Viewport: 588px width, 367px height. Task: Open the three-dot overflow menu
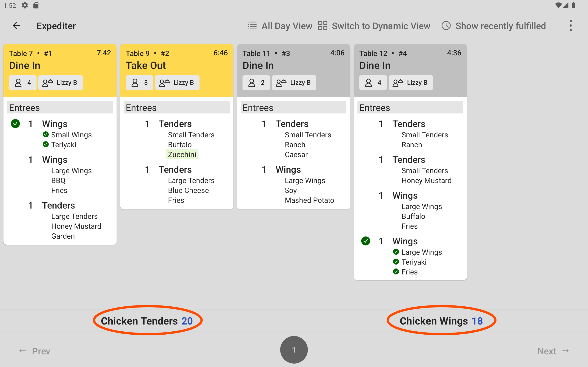(x=571, y=25)
